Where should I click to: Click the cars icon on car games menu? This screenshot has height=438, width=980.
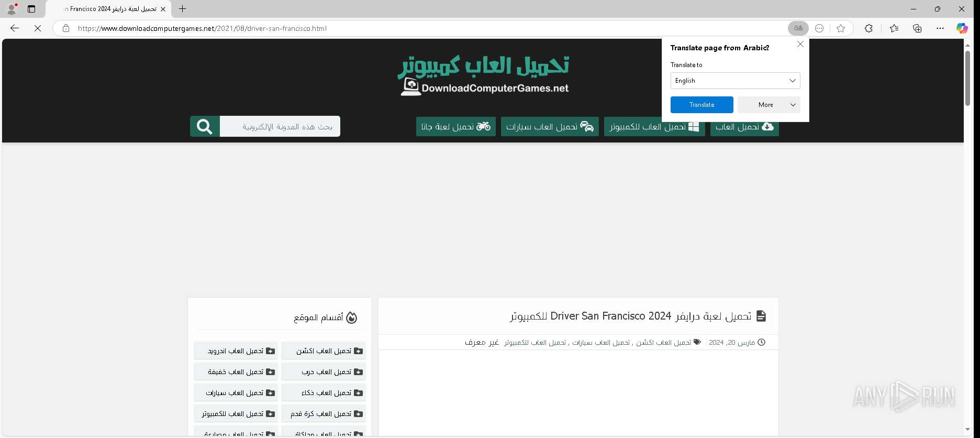[x=587, y=126]
